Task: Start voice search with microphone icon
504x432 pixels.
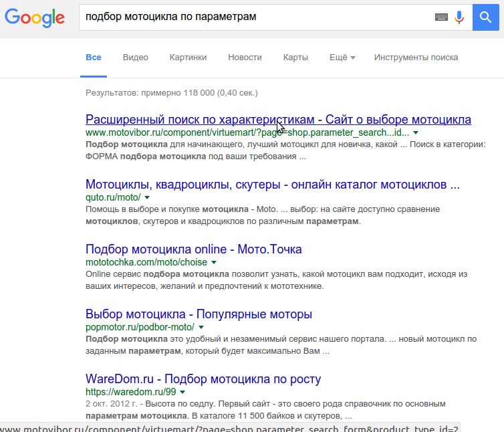Action: [x=459, y=17]
